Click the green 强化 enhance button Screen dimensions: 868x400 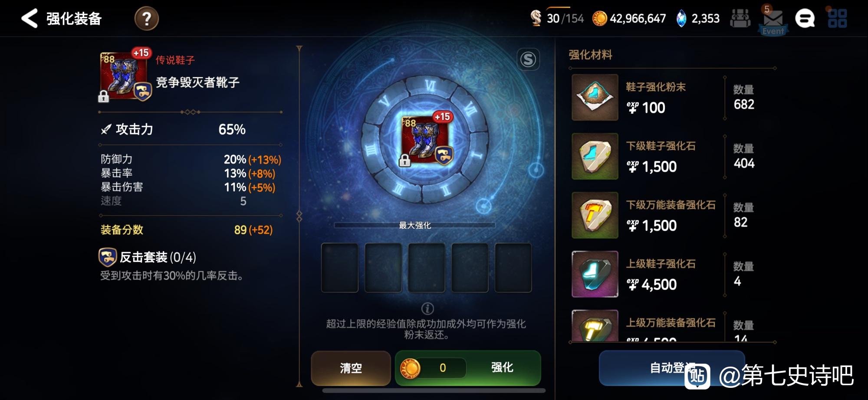tap(468, 368)
